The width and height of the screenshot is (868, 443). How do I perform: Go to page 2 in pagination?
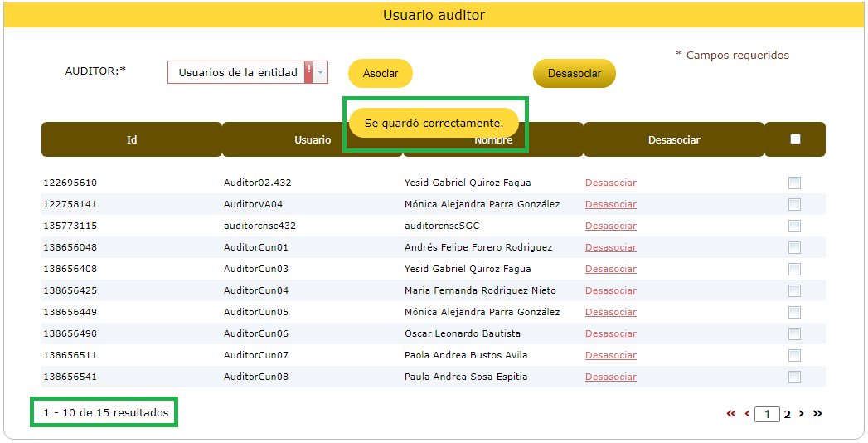788,414
